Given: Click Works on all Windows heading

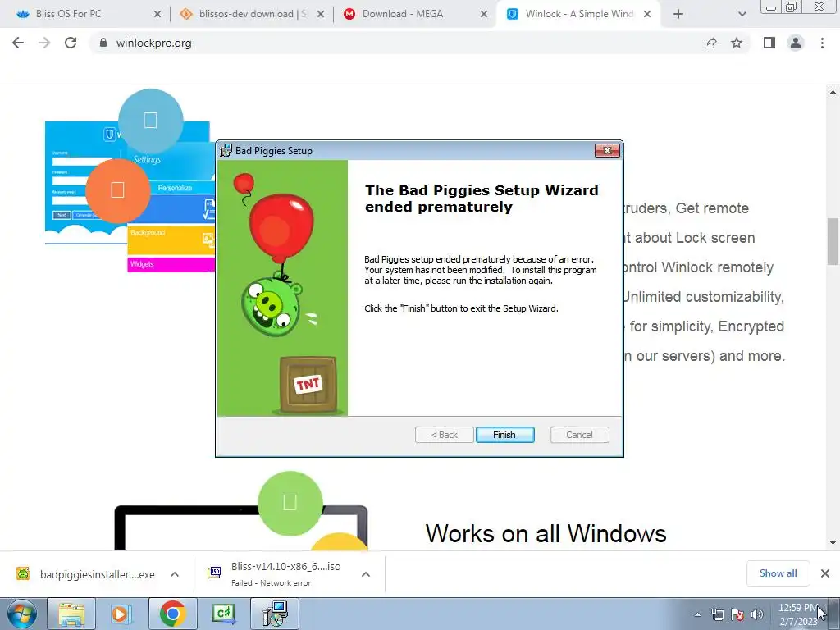Looking at the screenshot, I should point(546,533).
